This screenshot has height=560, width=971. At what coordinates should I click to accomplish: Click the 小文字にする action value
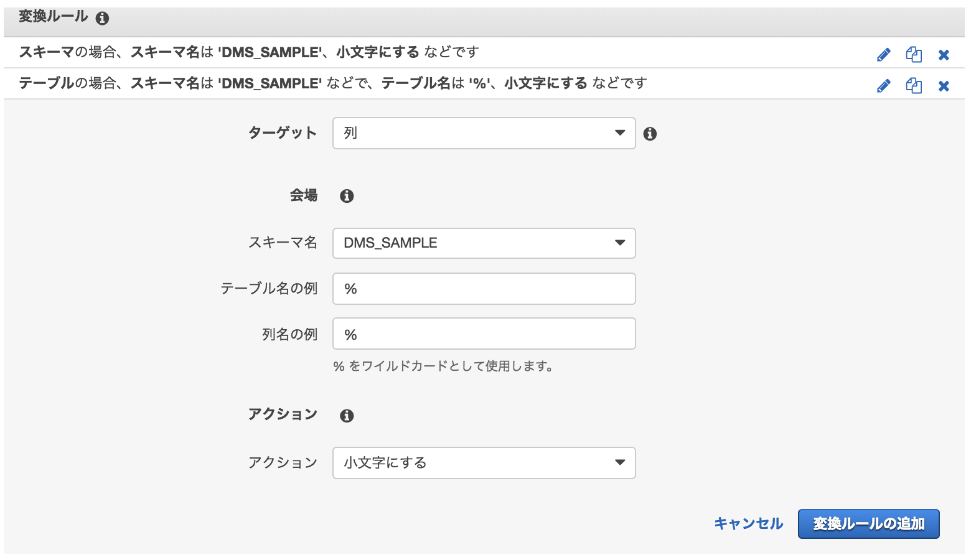(x=384, y=463)
